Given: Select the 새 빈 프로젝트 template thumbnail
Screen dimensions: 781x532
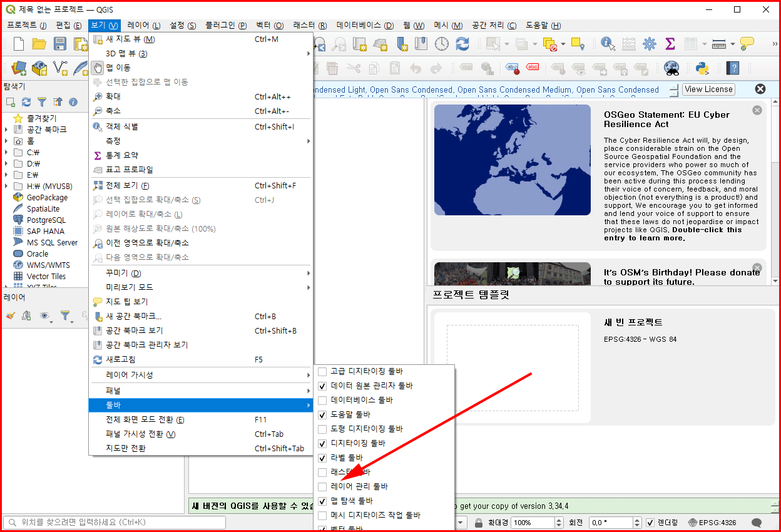Looking at the screenshot, I should click(512, 367).
